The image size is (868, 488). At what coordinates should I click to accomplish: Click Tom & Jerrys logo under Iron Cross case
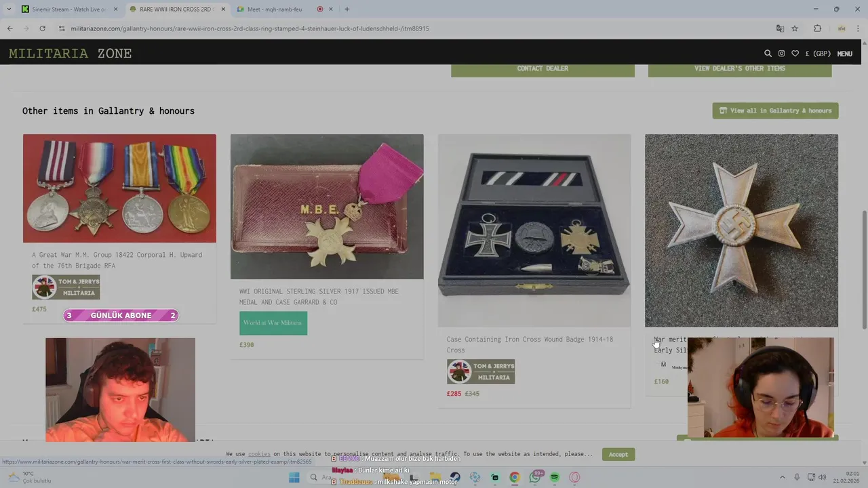coord(481,371)
